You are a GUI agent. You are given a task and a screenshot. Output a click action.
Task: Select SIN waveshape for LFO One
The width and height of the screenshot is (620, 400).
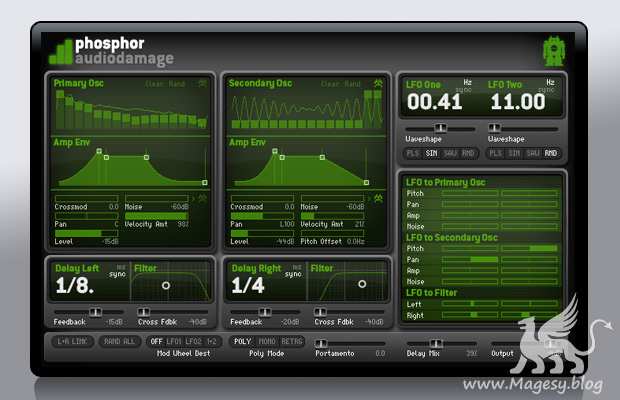431,153
